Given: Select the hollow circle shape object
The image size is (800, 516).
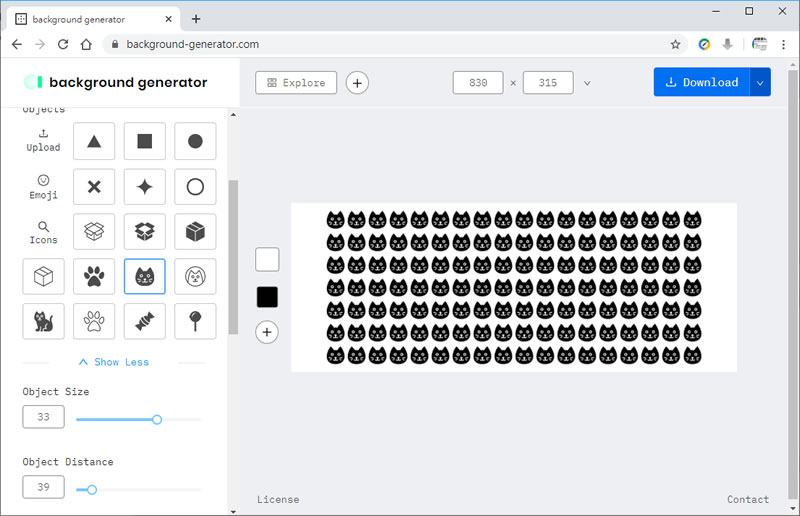Looking at the screenshot, I should (195, 187).
